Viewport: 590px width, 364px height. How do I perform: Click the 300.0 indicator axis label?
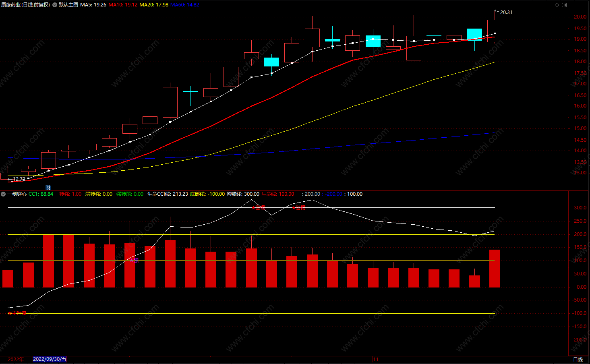click(580, 208)
